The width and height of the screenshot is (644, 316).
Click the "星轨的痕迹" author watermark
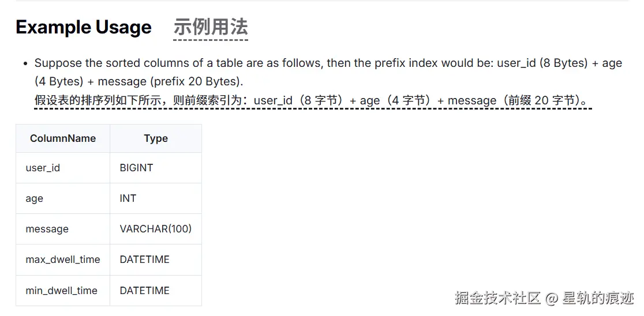(597, 298)
